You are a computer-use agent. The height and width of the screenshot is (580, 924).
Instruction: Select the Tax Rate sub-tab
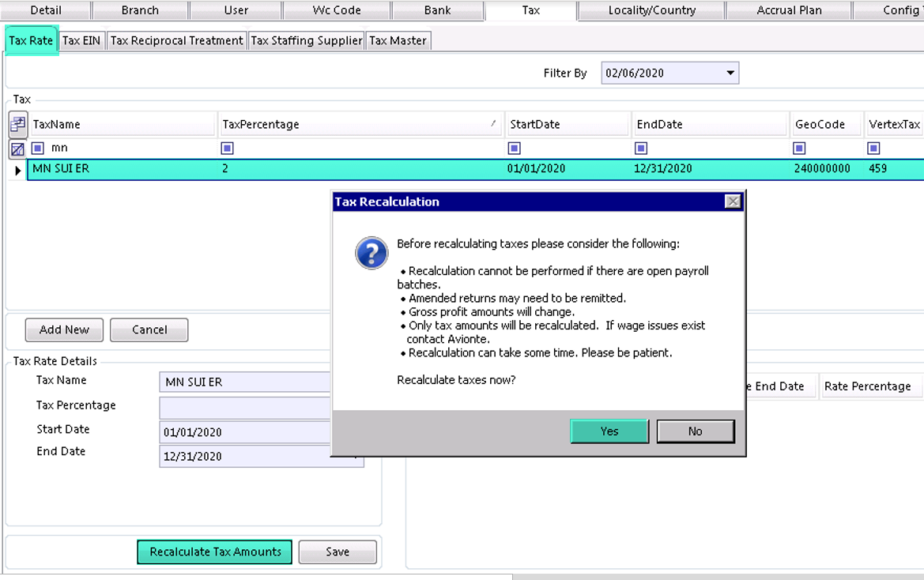point(32,40)
